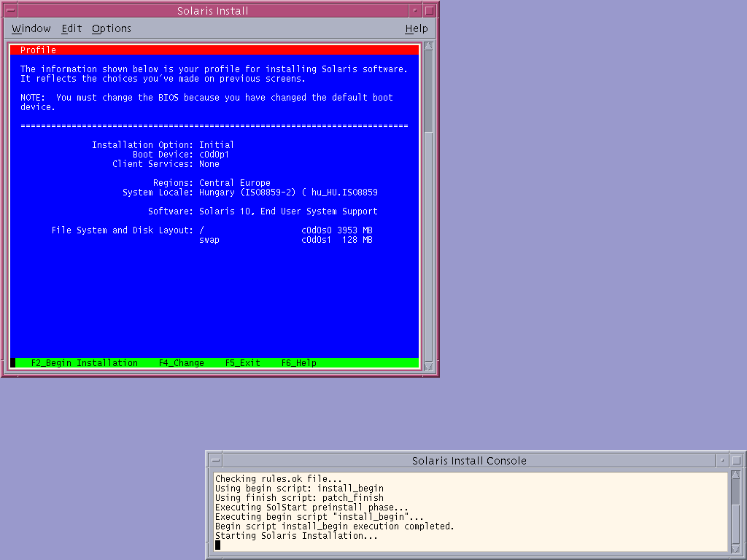Click the root slice c0d0s0 3953 MB
The height and width of the screenshot is (560, 747).
pos(337,230)
